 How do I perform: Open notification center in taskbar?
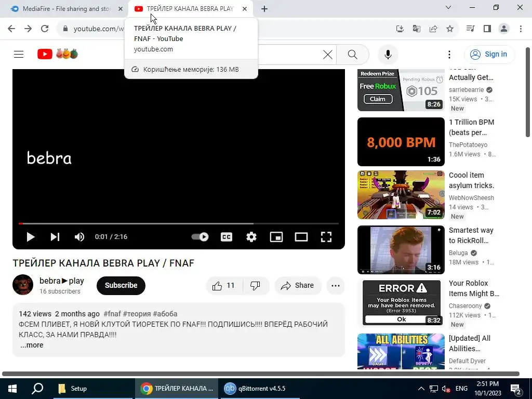tap(515, 389)
